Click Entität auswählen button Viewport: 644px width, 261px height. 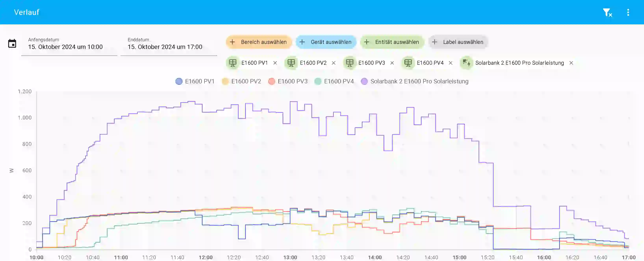[392, 42]
